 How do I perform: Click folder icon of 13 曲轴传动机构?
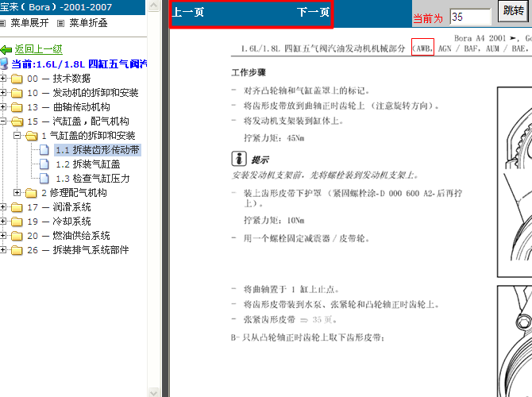[x=17, y=107]
